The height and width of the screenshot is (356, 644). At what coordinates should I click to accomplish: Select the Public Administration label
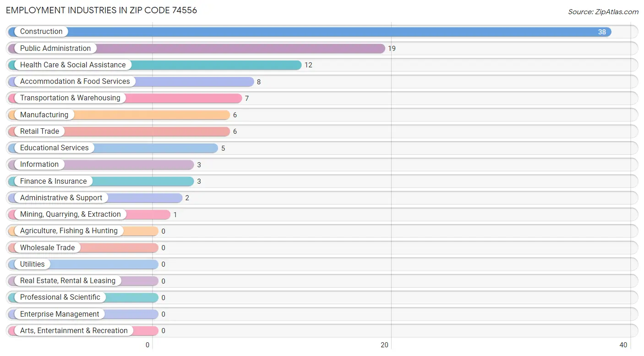55,48
